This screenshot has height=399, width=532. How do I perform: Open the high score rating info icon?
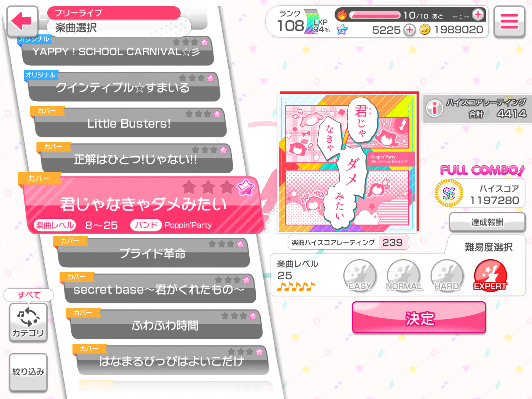click(x=435, y=108)
